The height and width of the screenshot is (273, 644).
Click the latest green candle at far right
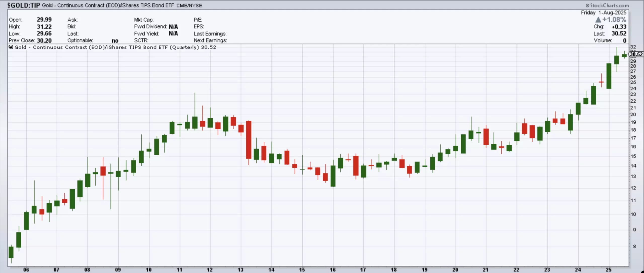624,55
